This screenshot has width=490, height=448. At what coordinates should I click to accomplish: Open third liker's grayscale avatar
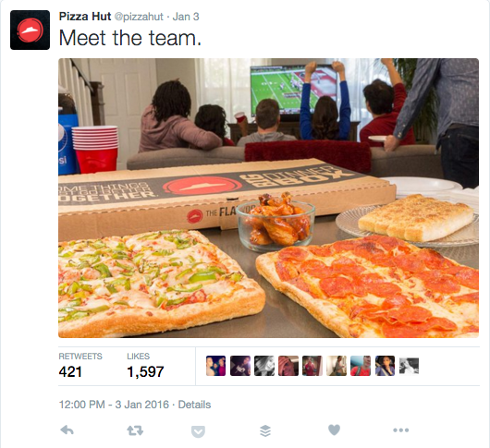click(x=264, y=366)
